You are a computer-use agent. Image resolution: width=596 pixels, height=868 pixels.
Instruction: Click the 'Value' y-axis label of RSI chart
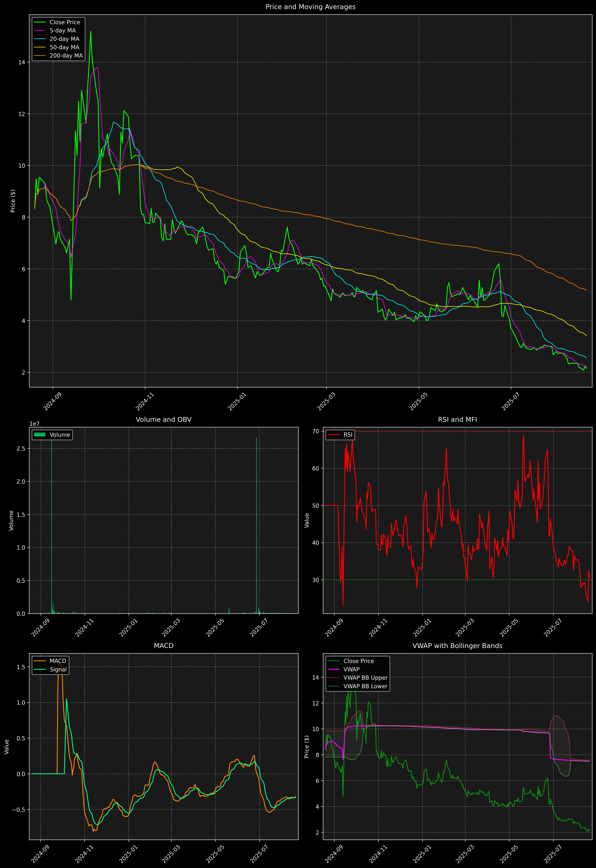pyautogui.click(x=307, y=520)
